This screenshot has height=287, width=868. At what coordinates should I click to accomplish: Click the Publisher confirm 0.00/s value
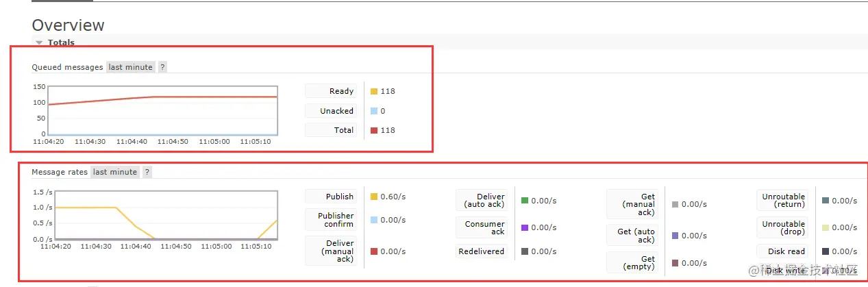click(393, 220)
